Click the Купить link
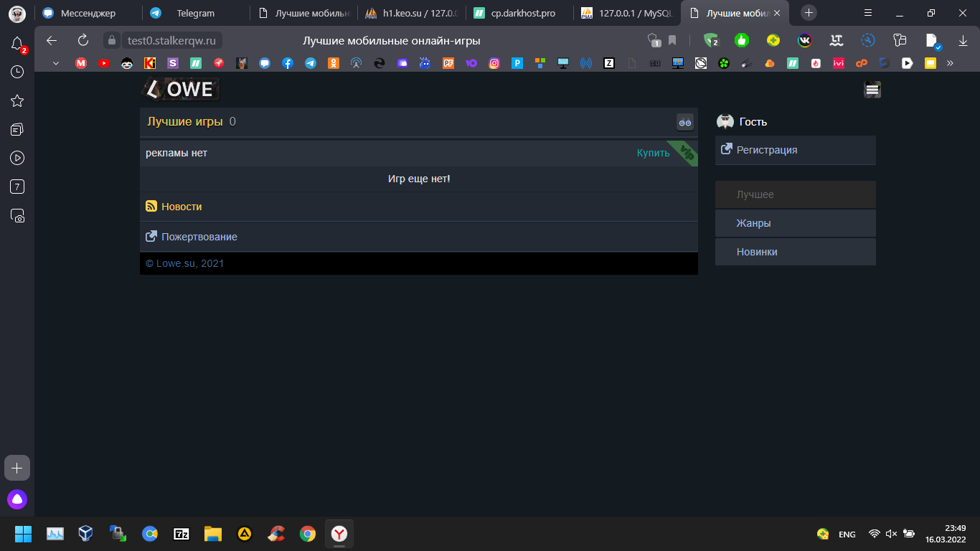Viewport: 980px width, 551px height. coord(653,153)
